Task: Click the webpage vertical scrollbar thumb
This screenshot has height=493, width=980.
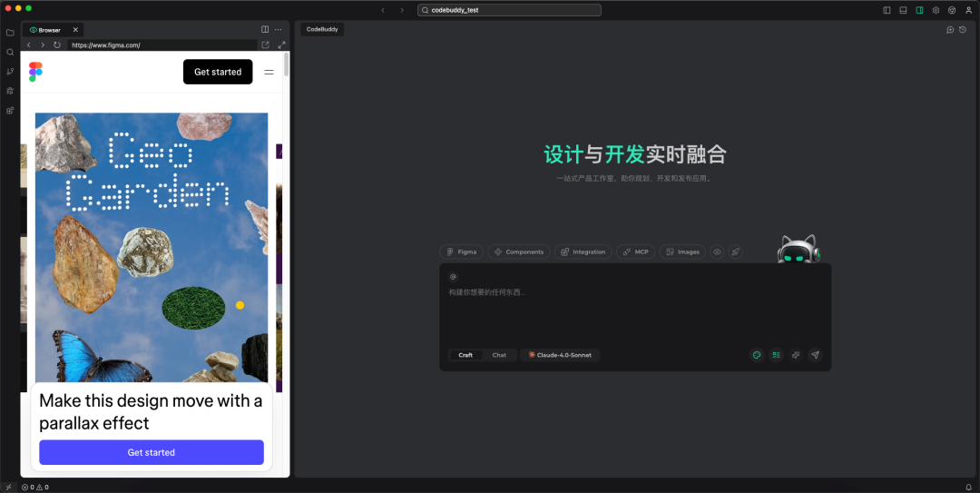Action: pos(286,64)
